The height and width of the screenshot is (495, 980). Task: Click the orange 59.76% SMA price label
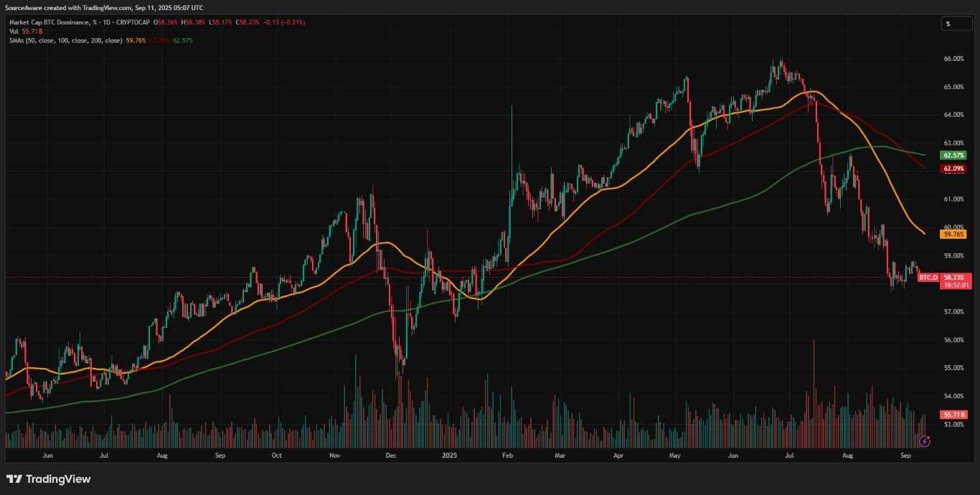coord(954,233)
